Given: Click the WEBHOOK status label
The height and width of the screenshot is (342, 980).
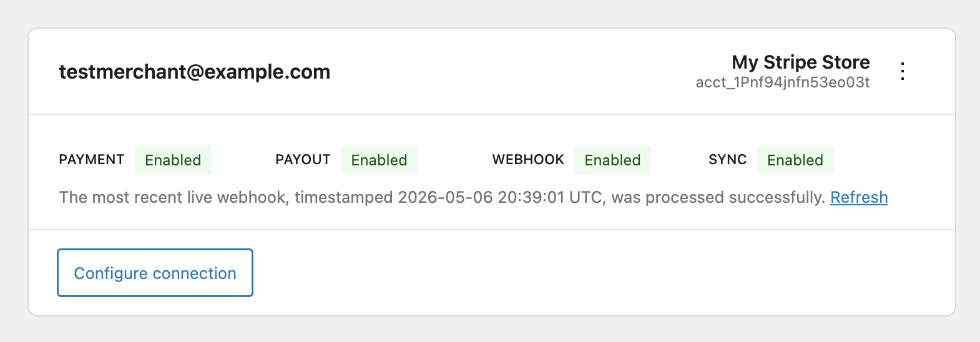Looking at the screenshot, I should point(528,160).
